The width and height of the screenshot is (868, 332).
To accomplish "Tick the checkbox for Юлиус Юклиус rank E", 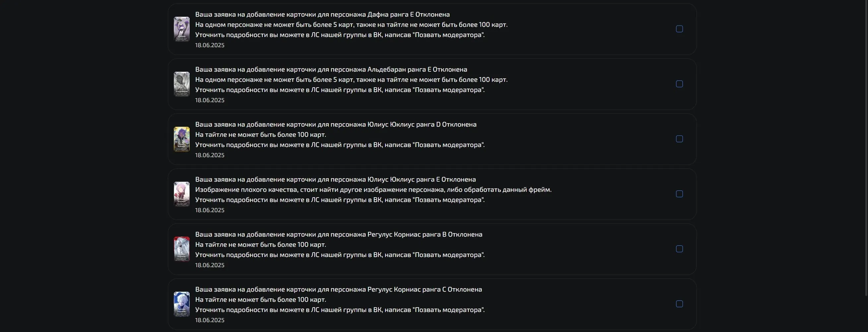I will click(x=679, y=194).
